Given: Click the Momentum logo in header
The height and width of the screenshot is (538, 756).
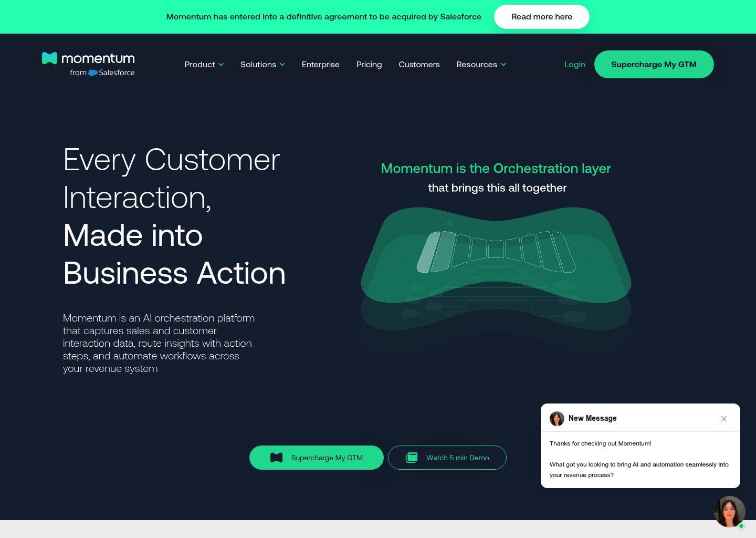Looking at the screenshot, I should coord(88,64).
